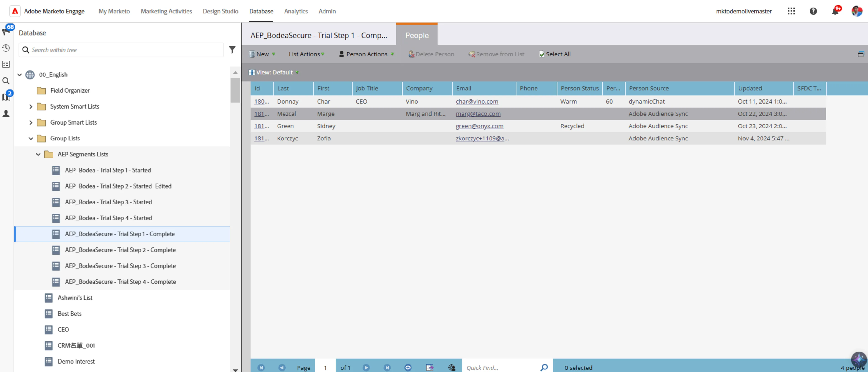Switch to the Design Studio tab
This screenshot has height=372, width=868.
[220, 11]
